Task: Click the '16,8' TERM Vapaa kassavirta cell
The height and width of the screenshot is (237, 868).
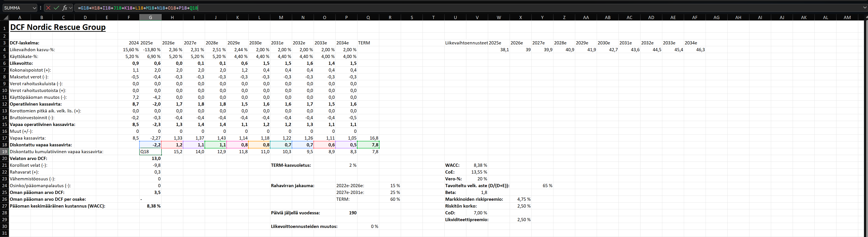Action: 368,138
